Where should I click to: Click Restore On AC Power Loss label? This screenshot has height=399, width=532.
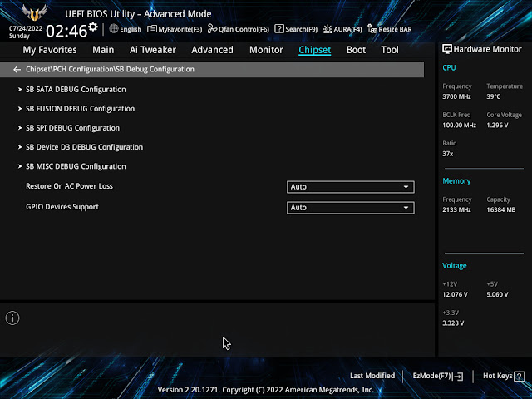[x=69, y=186]
